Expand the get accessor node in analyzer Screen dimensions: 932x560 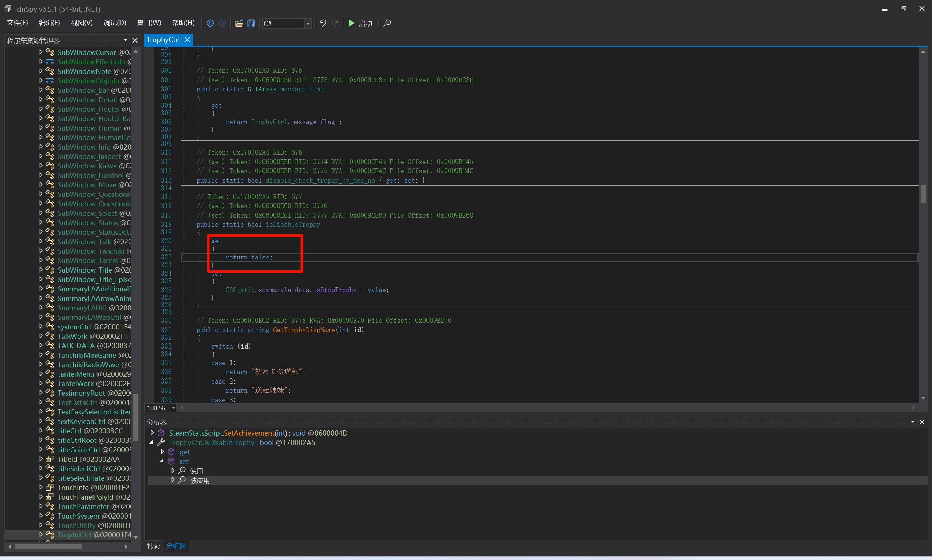point(163,452)
